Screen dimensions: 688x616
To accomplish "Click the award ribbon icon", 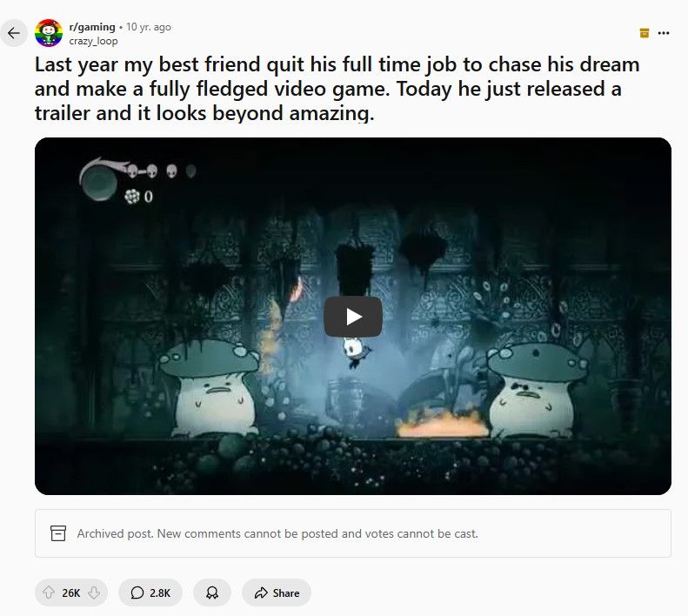I will point(212,593).
